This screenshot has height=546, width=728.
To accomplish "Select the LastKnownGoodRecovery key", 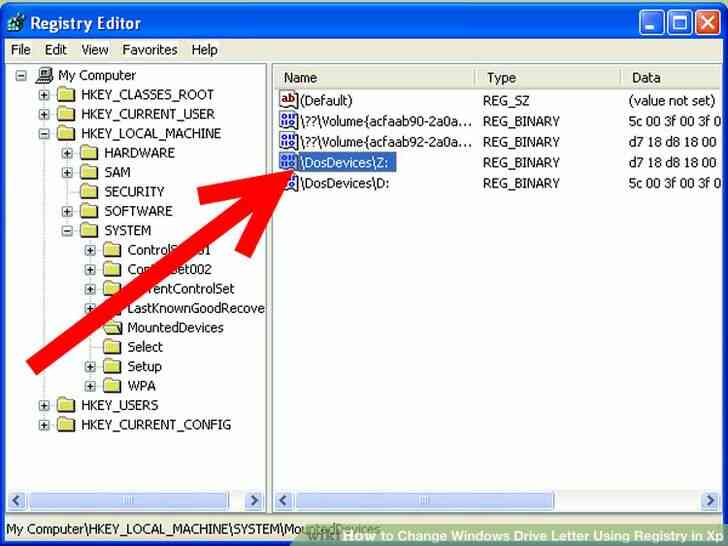I will (x=195, y=308).
